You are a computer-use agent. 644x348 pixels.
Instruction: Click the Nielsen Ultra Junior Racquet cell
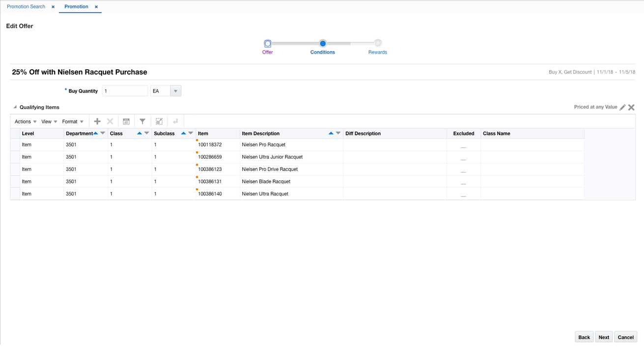coord(291,157)
